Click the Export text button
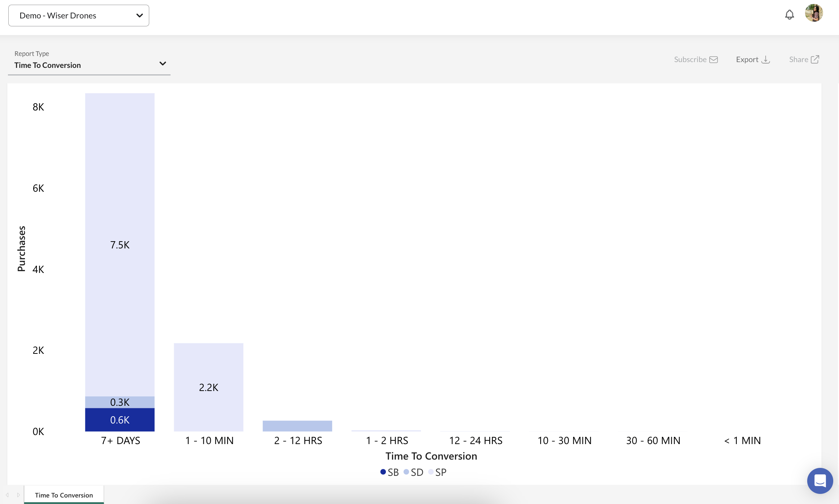Screen dimensions: 839x504 (x=747, y=60)
